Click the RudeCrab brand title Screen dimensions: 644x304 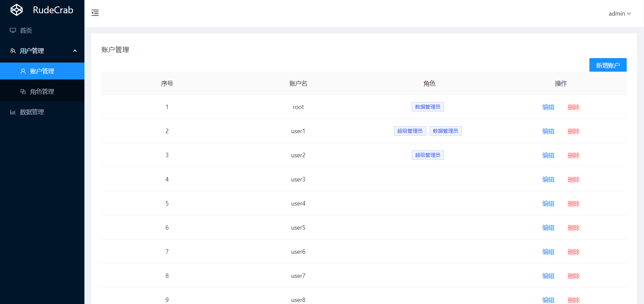tap(53, 10)
